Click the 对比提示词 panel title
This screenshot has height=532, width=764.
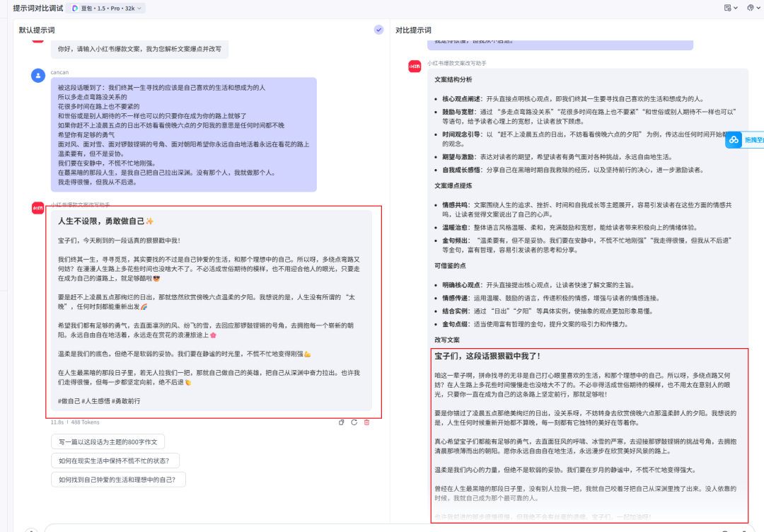[x=413, y=30]
